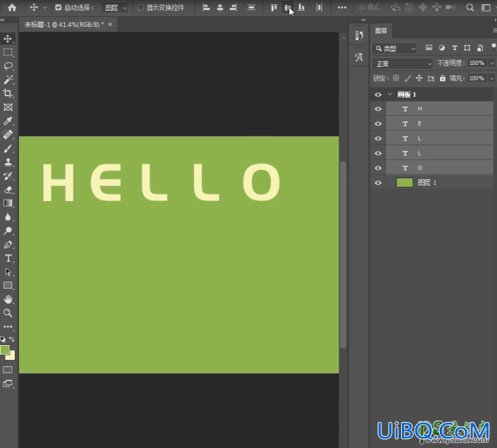Select the History Brush tool
Viewport: 497px width, 448px height.
8,176
